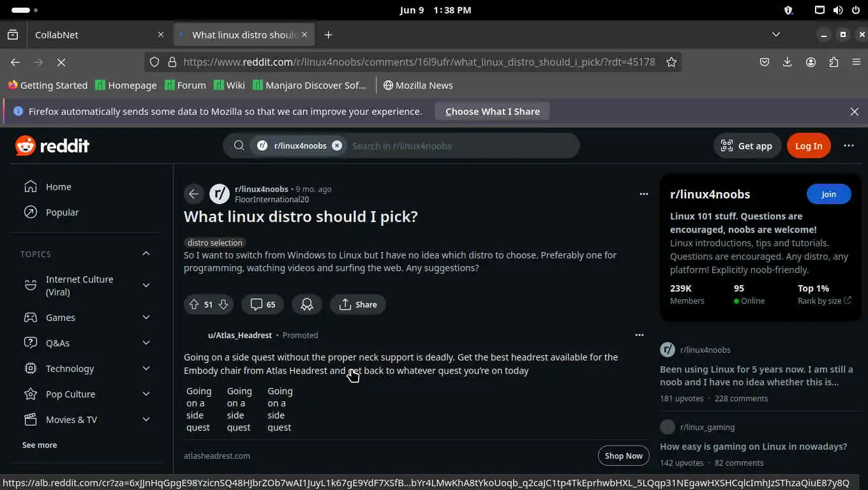Click Shop Now on the ad
868x490 pixels.
pos(624,456)
